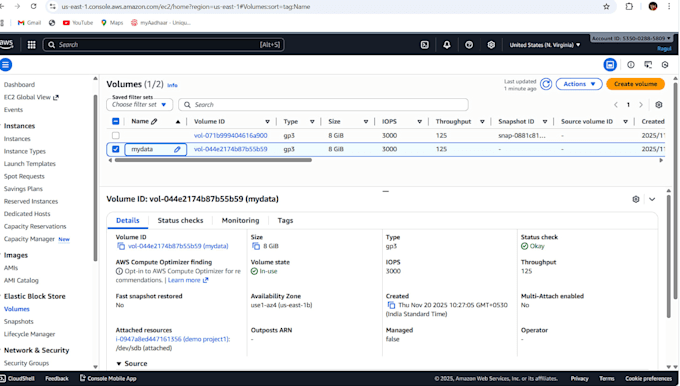Click the Create volume button
Image resolution: width=680 pixels, height=386 pixels.
pos(635,84)
